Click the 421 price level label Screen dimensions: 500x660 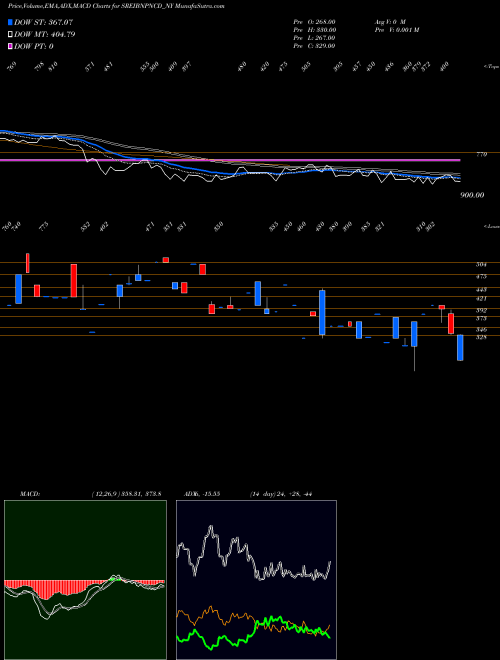[x=481, y=298]
